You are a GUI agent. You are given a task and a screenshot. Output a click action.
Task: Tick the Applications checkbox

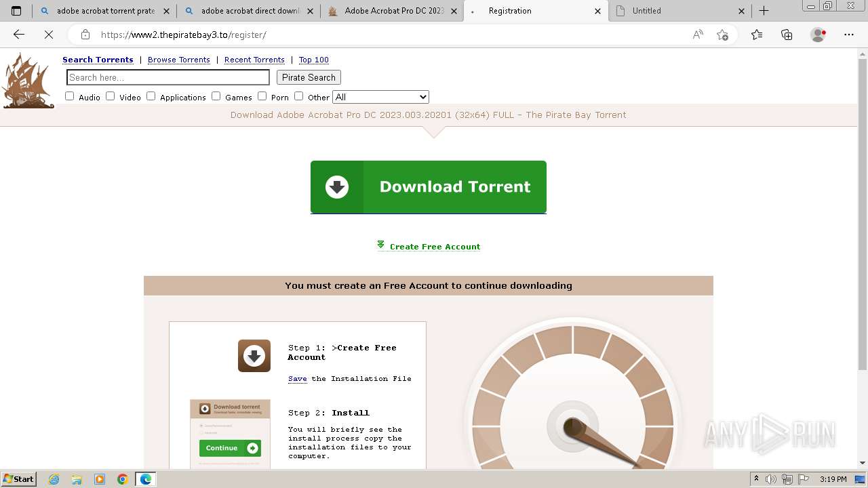[151, 96]
